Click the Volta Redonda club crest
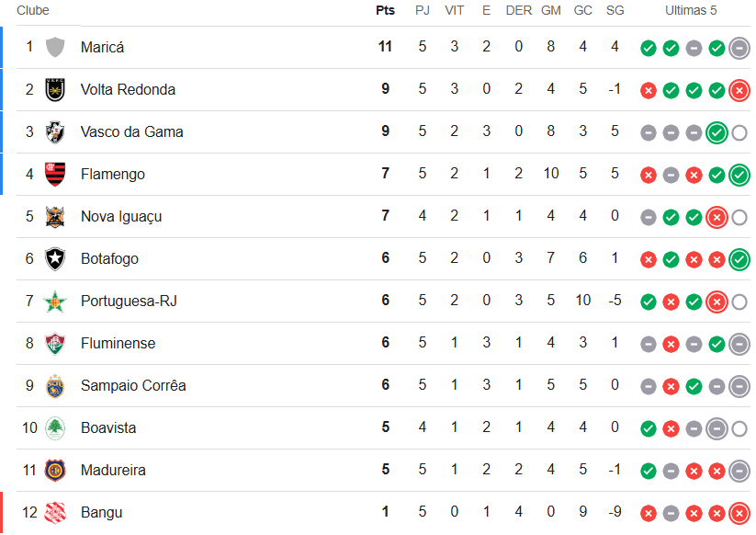This screenshot has height=535, width=756. 55,89
